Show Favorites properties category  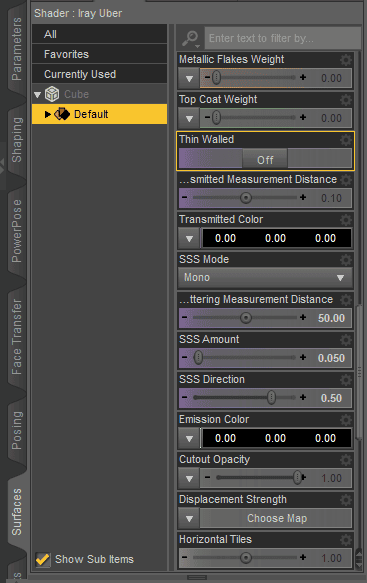(99, 54)
